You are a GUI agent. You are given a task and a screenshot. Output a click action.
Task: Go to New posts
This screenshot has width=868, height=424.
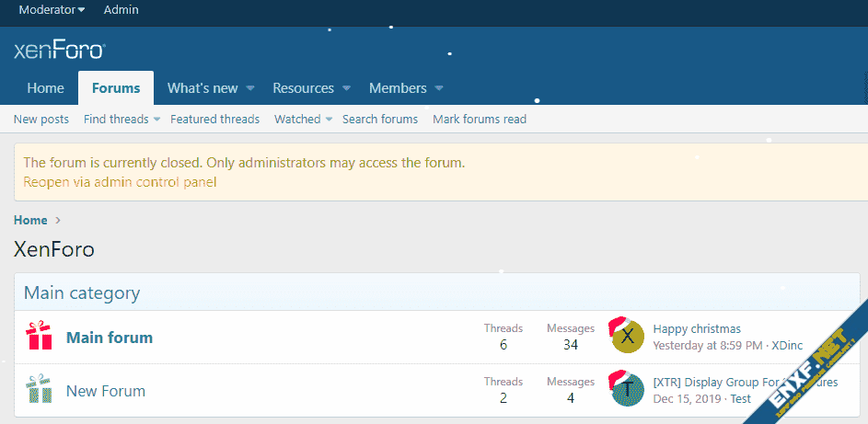pyautogui.click(x=41, y=120)
